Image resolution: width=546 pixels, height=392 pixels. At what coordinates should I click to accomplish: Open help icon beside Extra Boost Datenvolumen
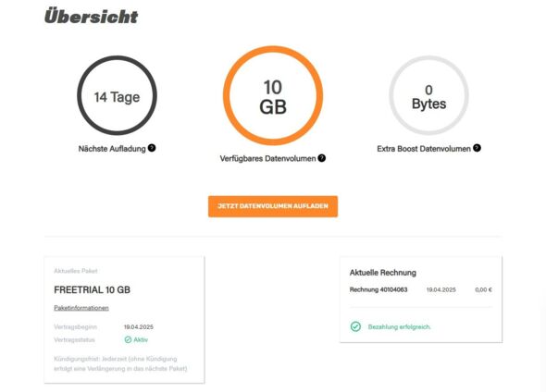pos(477,148)
